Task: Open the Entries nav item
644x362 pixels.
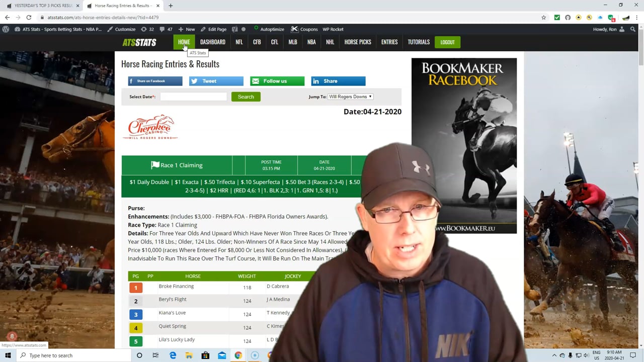Action: (389, 42)
